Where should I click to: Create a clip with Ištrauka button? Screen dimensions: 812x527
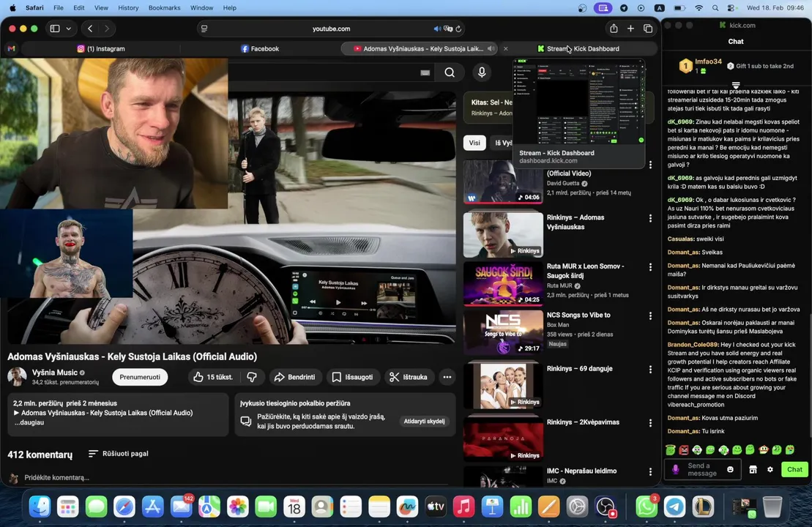point(409,377)
